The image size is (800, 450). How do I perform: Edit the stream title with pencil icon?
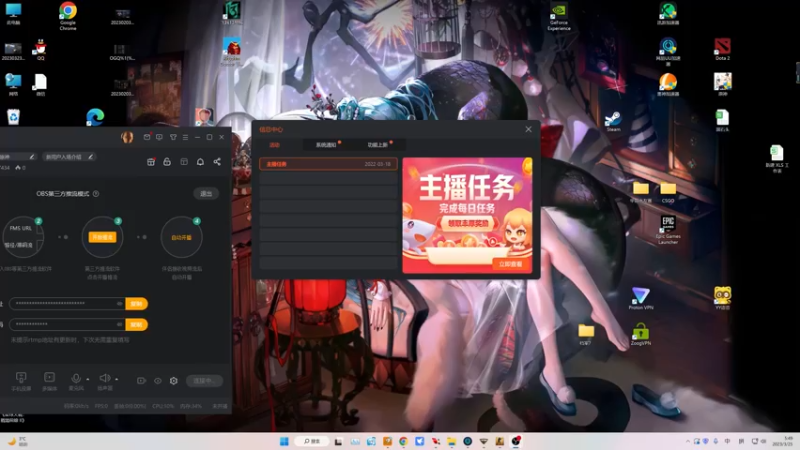[x=32, y=157]
